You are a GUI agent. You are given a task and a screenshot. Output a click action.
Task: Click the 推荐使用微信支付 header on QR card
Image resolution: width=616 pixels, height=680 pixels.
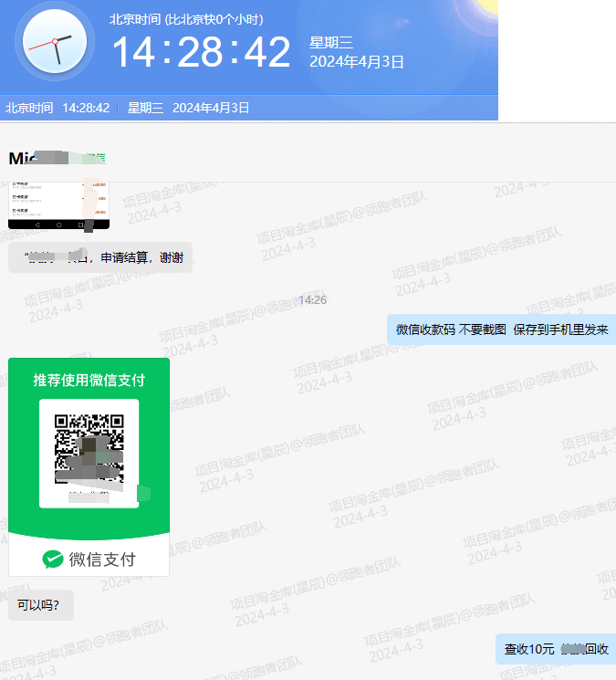[89, 380]
